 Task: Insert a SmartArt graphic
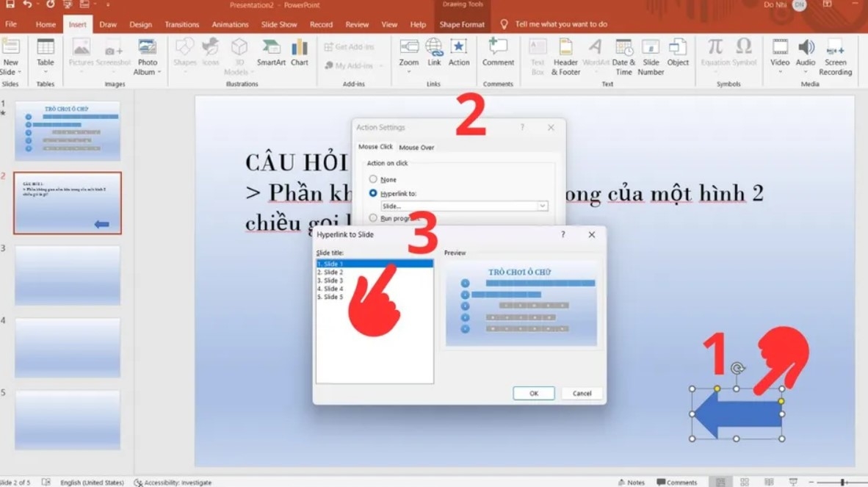coord(271,53)
